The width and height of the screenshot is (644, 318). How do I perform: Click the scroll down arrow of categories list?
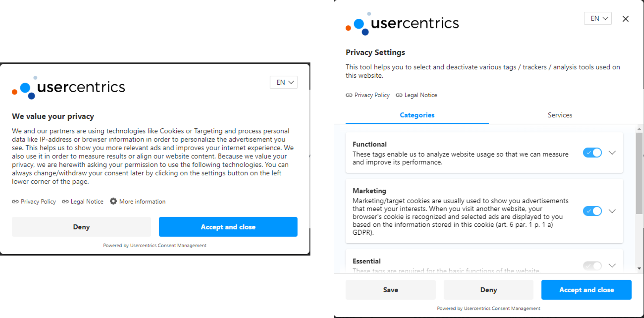click(x=639, y=269)
